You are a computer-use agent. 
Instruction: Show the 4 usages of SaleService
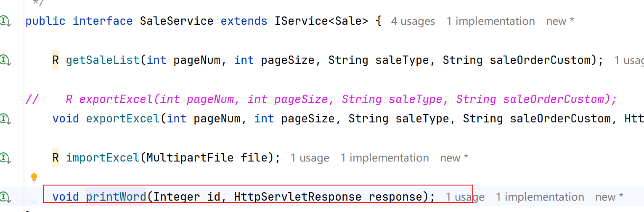(413, 21)
